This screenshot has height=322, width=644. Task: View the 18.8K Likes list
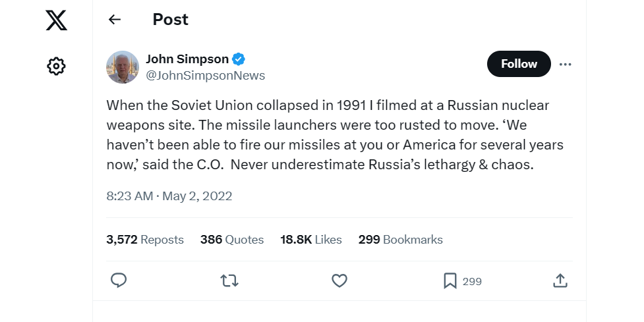[311, 240]
